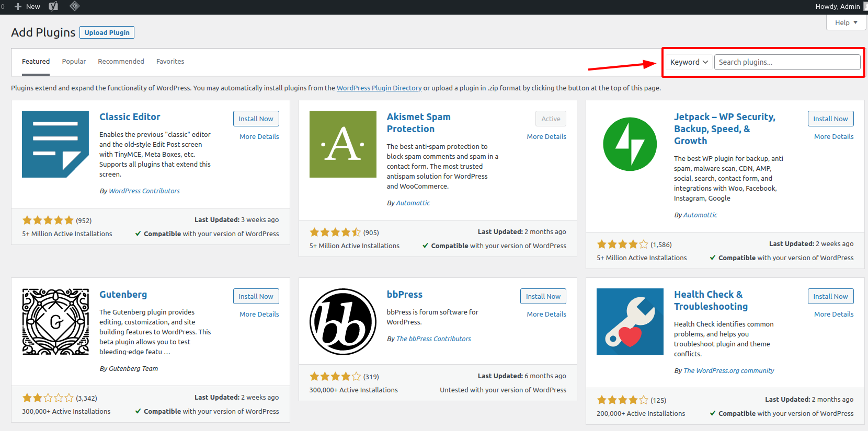Open the Akismet plugin icon
868x431 pixels.
343,144
